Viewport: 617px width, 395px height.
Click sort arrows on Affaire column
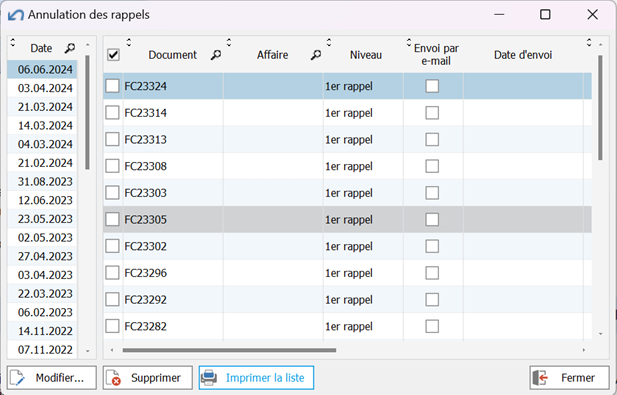(229, 42)
